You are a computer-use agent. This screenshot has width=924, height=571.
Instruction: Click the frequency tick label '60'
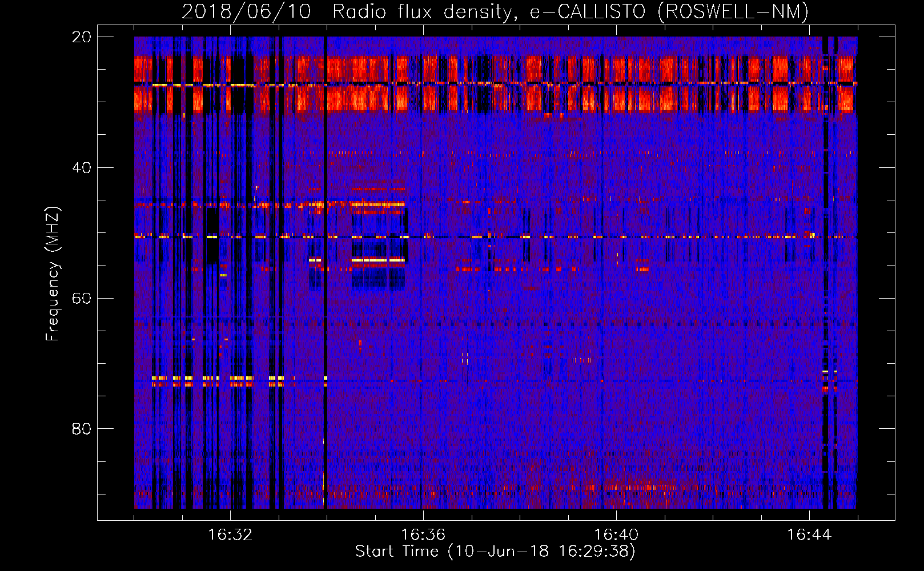(x=82, y=298)
